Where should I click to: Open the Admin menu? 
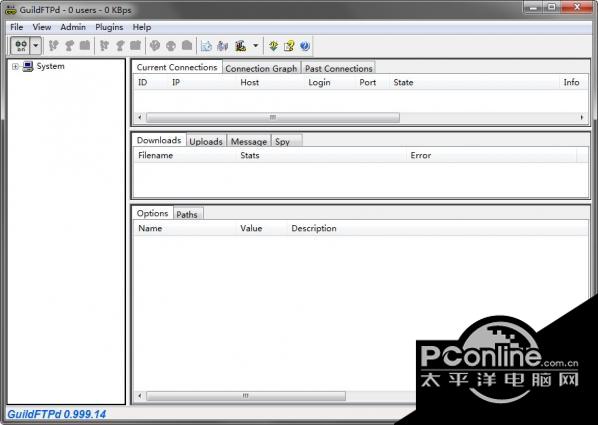tap(73, 27)
